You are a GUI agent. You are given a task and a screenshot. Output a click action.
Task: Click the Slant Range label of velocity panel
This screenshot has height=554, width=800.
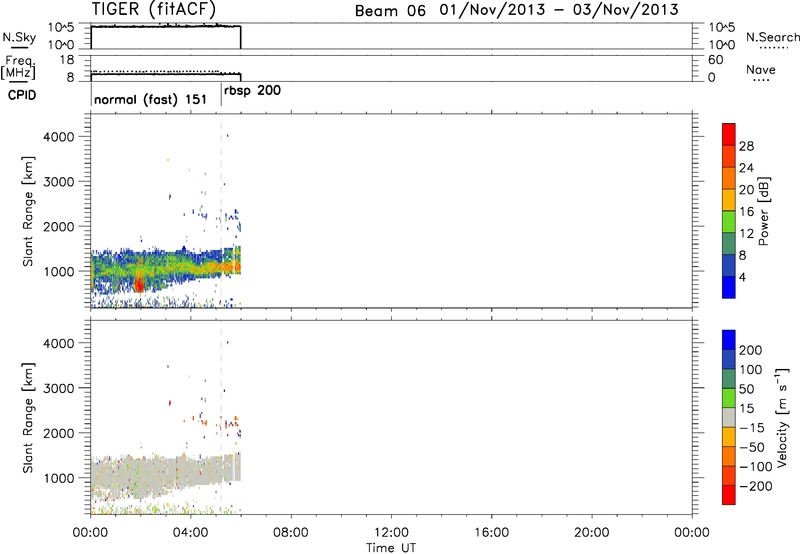(28, 418)
